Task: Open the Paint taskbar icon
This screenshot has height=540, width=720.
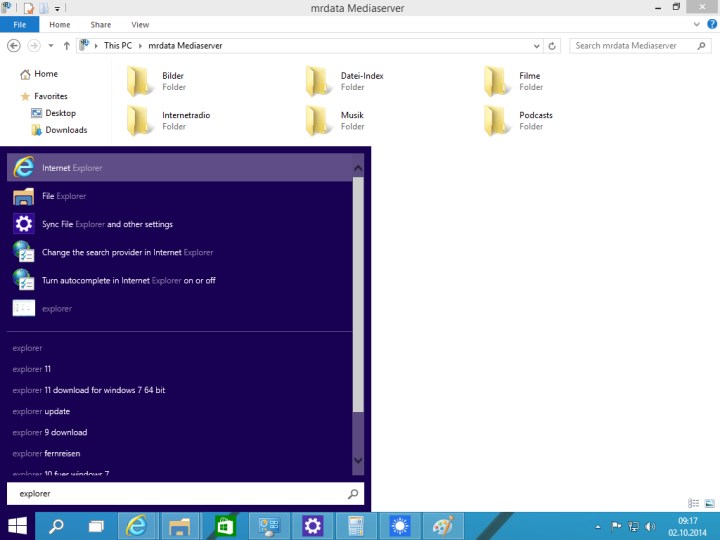Action: click(443, 526)
